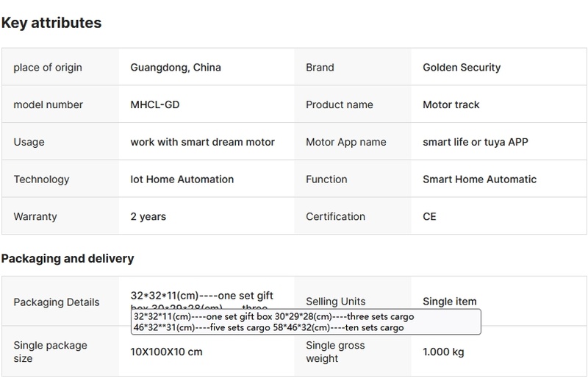Select the smart life or tuya APP value
This screenshot has width=588, height=381.
point(476,142)
